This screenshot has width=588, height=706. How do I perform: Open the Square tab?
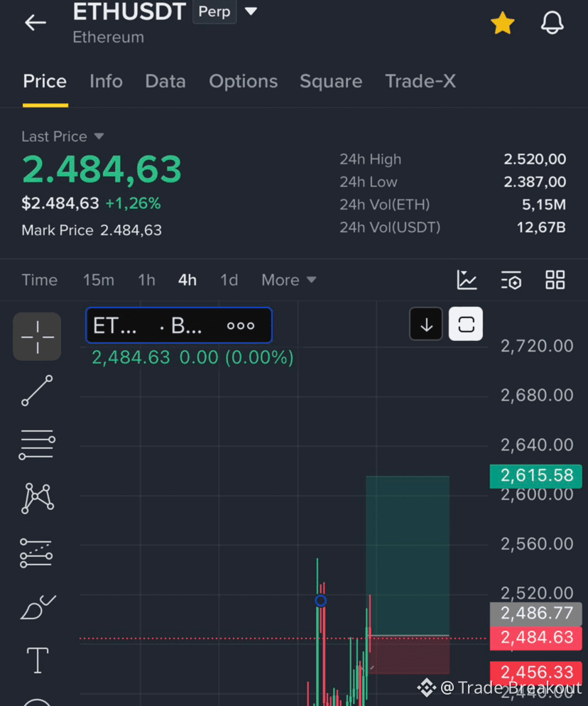click(331, 82)
